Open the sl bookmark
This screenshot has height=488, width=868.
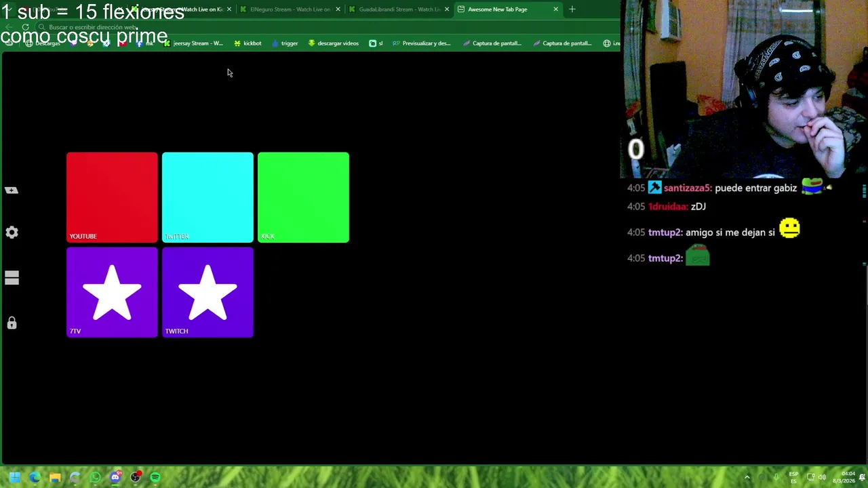[376, 43]
